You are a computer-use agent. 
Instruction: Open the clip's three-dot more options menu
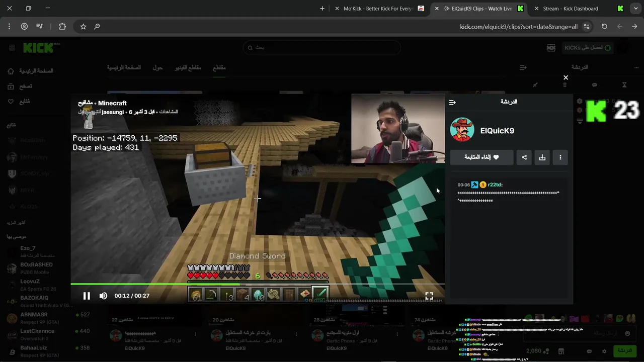(x=560, y=157)
